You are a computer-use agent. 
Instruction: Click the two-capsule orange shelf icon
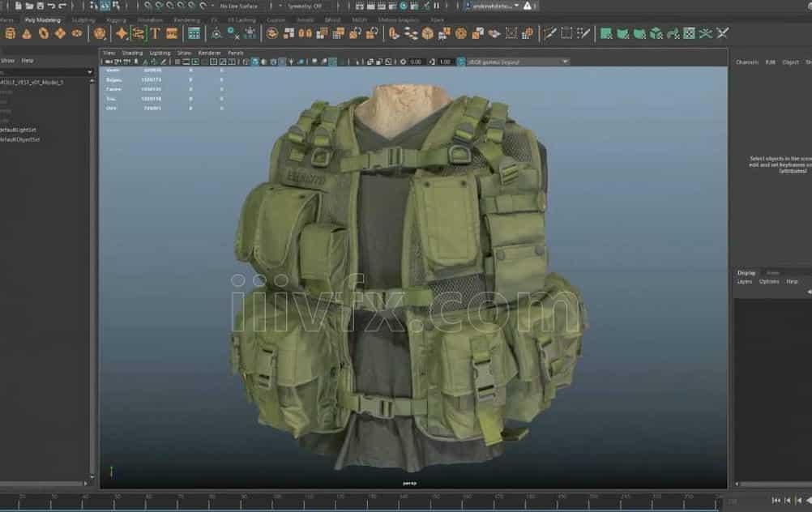point(305,34)
